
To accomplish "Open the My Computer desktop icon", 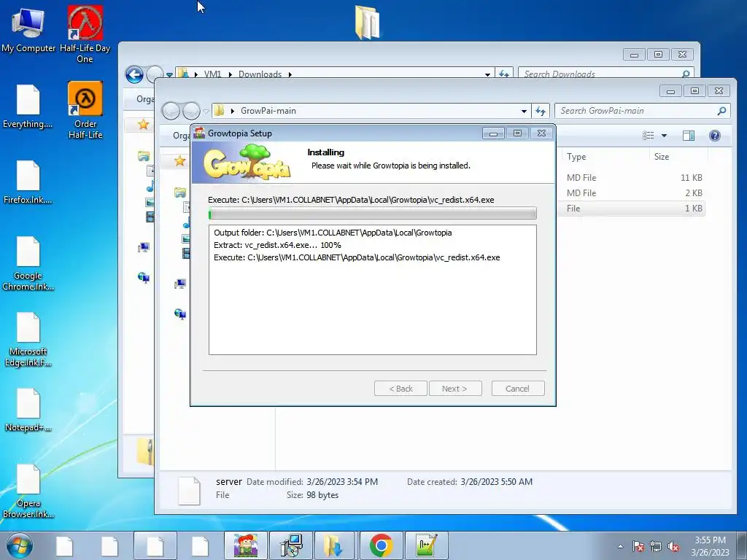I will pos(28,29).
